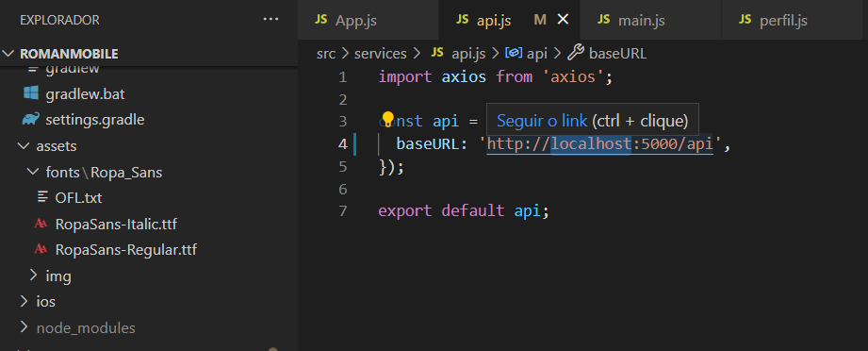
Task: Close the api.js tab
Action: click(x=563, y=20)
